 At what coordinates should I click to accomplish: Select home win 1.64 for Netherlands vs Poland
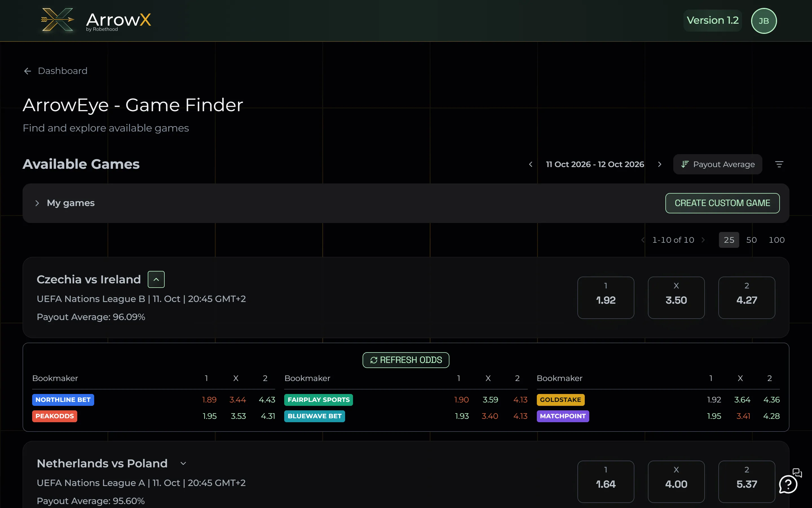point(606,482)
